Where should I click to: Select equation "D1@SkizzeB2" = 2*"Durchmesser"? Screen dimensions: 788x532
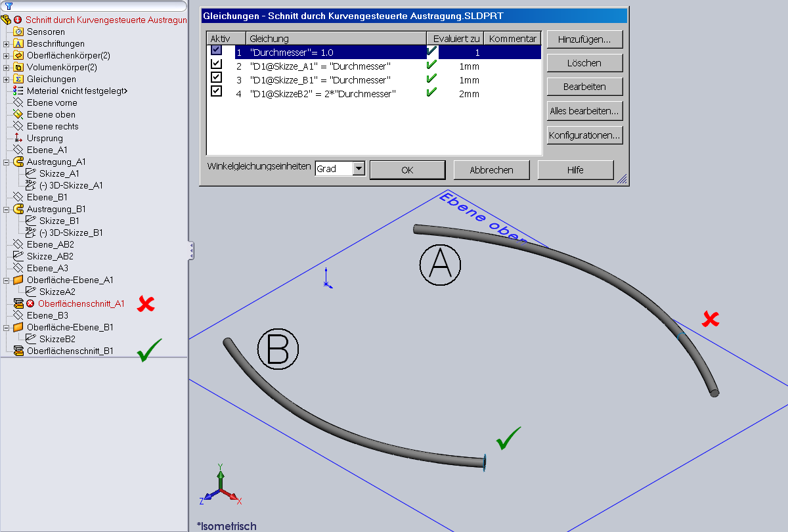click(x=322, y=94)
